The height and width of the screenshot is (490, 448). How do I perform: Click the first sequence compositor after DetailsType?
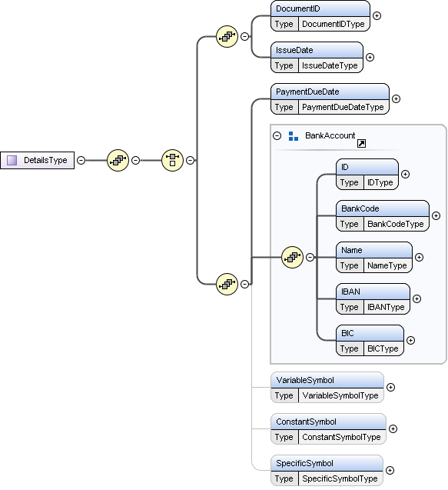(x=118, y=160)
